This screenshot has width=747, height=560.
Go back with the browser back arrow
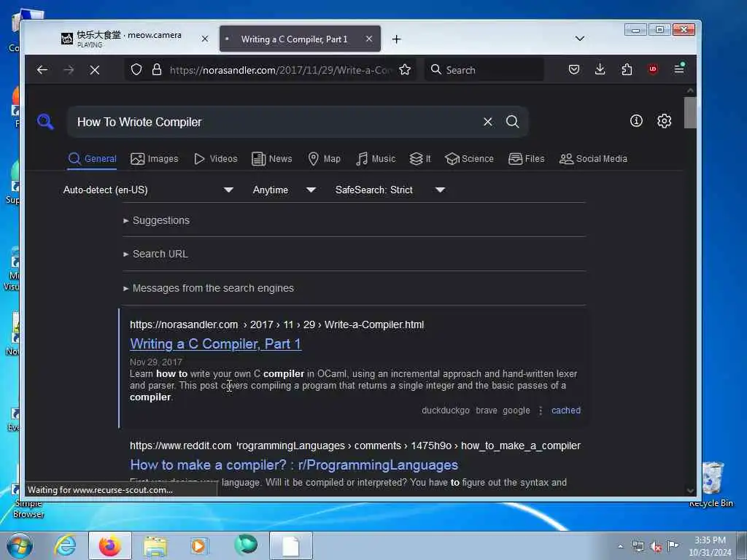tap(42, 70)
